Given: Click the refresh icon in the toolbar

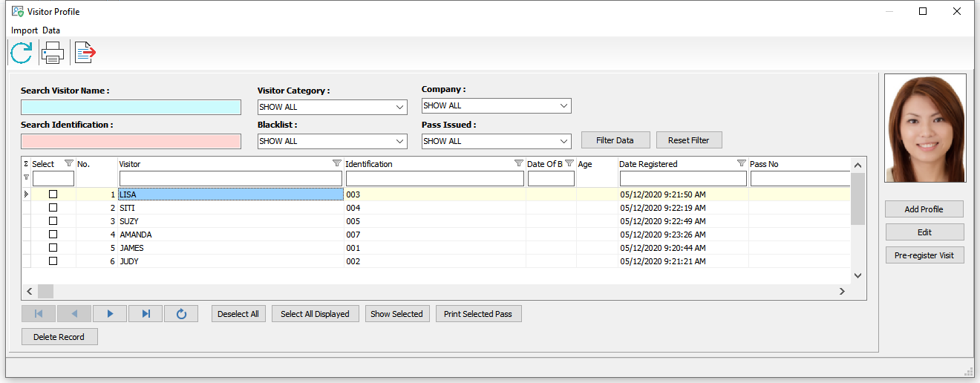Looking at the screenshot, I should click(22, 53).
